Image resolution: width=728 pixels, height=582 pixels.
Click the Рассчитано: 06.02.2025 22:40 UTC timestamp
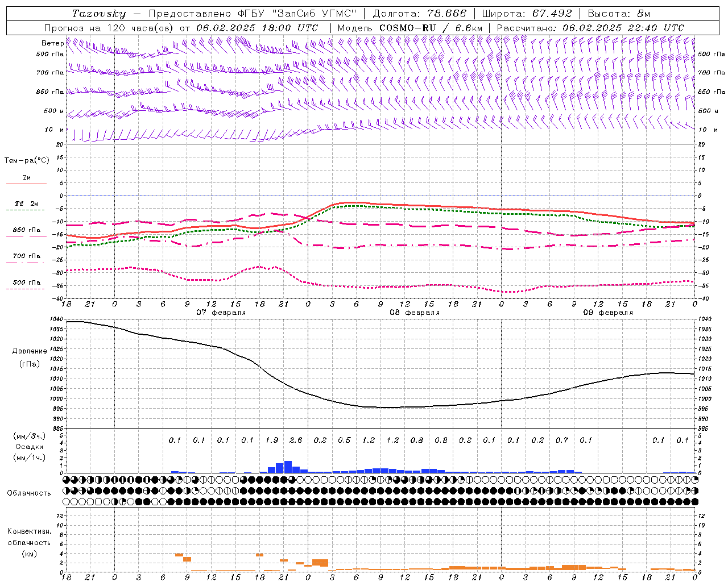click(x=590, y=28)
